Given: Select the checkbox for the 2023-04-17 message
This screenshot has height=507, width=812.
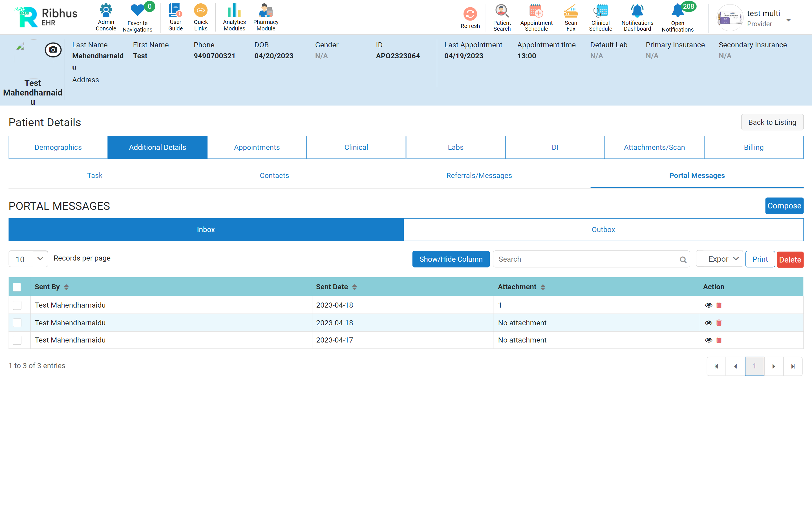Looking at the screenshot, I should click(17, 340).
